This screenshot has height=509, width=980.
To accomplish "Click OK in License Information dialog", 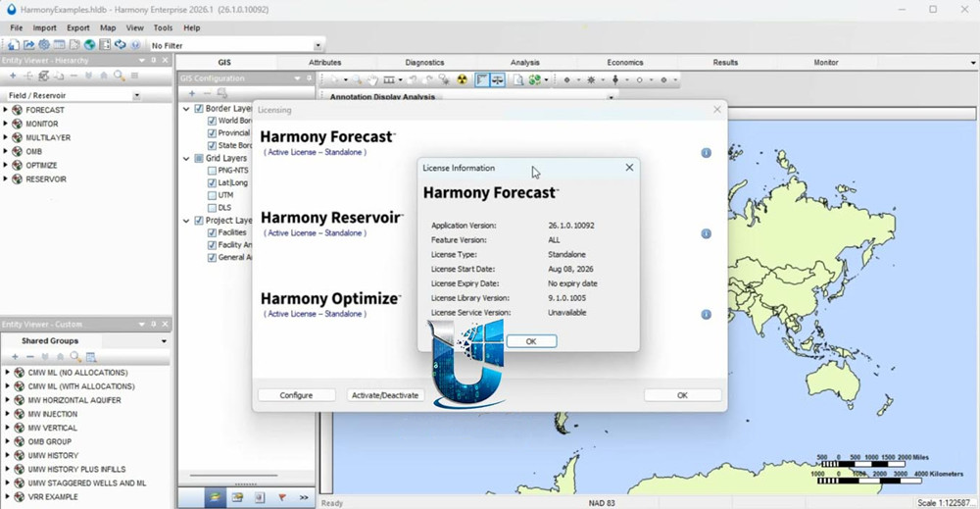I will click(531, 341).
